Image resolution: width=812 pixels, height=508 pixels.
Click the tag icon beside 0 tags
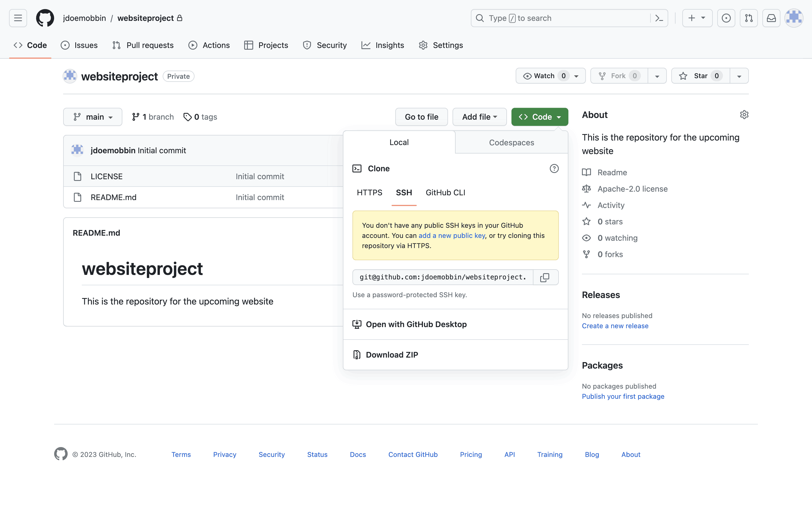[x=187, y=117]
